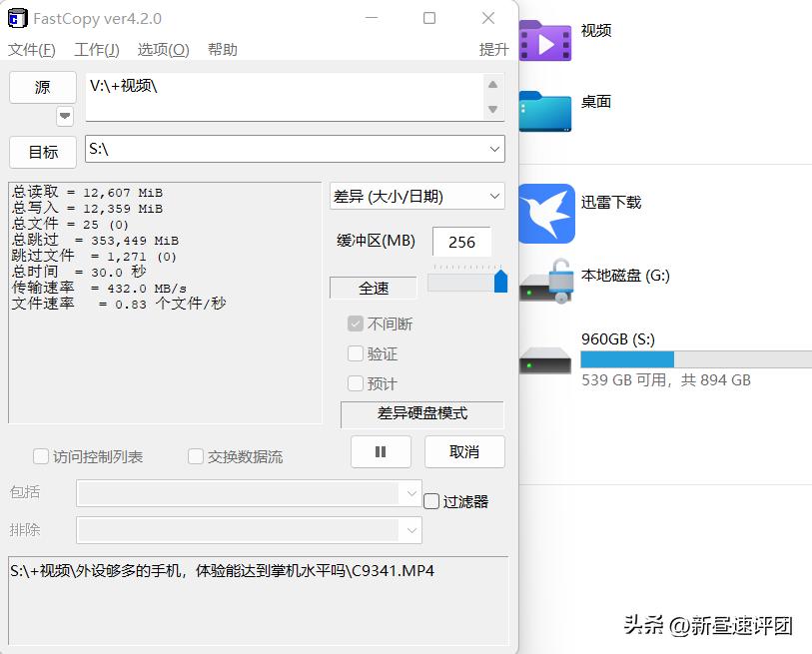Open the 文件(F) menu
Viewport: 812px width, 654px height.
[x=31, y=49]
